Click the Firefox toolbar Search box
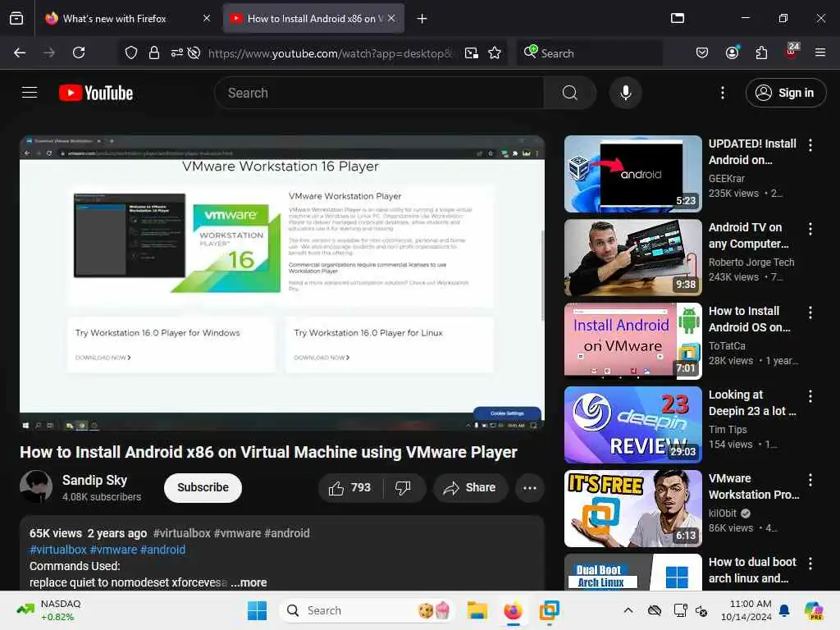840x630 pixels. 589,53
